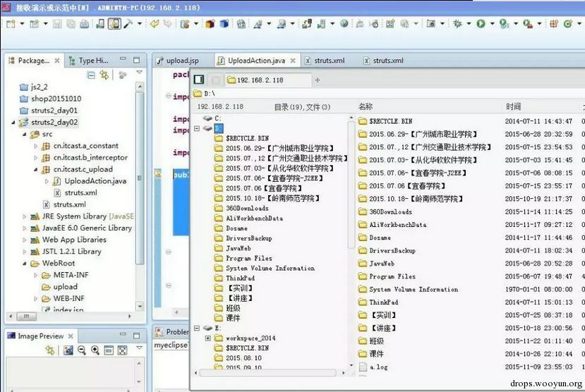This screenshot has height=392, width=585.
Task: Toggle the highlighted server toolbar button
Action: click(x=114, y=24)
